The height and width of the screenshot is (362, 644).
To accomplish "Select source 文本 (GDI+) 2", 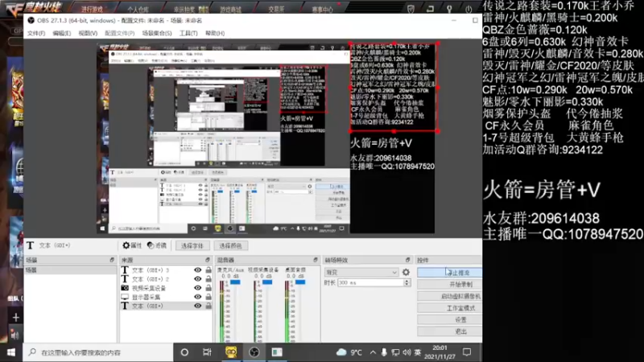I will point(151,279).
